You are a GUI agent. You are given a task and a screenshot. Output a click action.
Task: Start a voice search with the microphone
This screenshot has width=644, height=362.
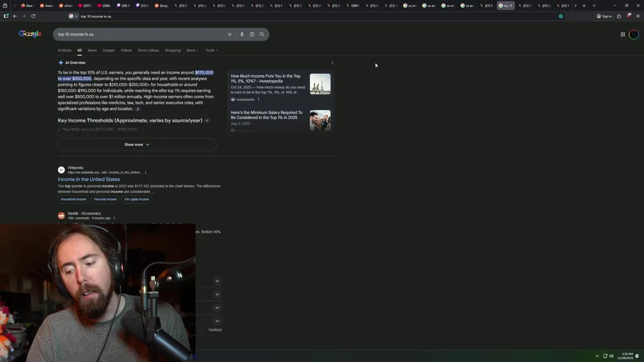point(242,34)
